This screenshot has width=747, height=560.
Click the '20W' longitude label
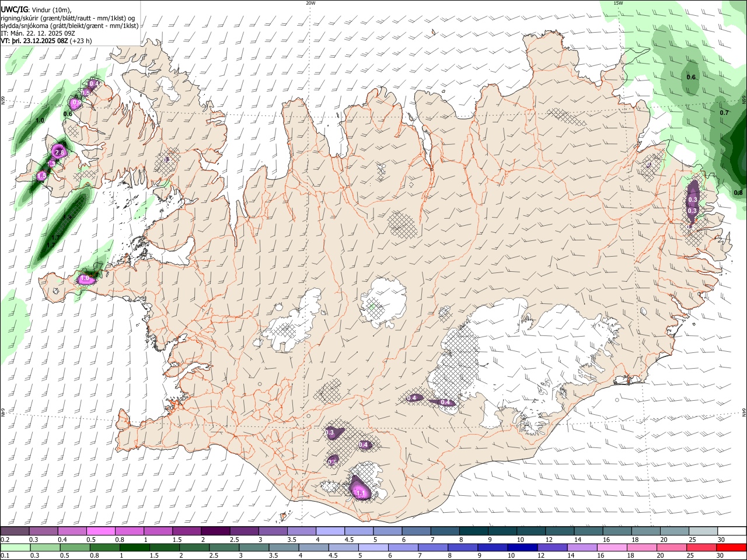coord(310,3)
